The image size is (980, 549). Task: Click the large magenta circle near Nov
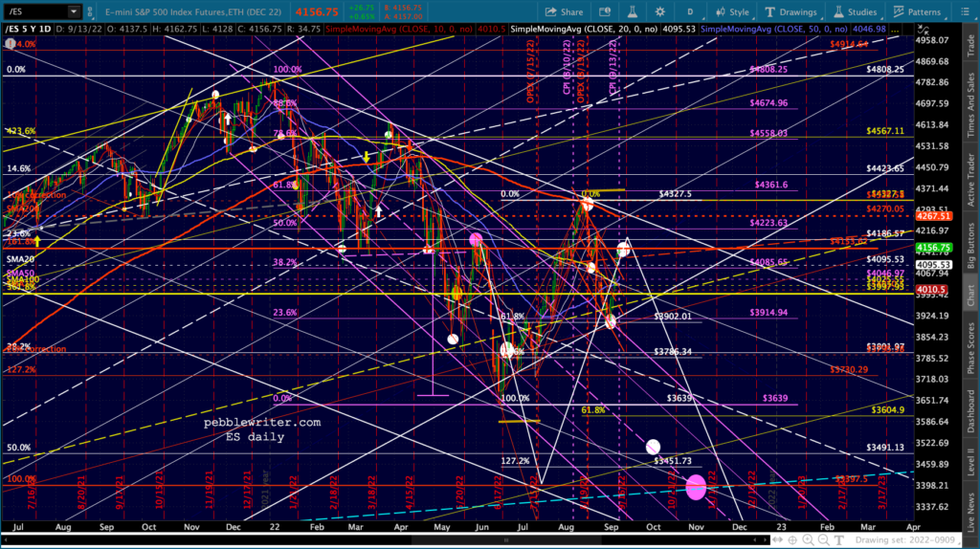point(696,487)
